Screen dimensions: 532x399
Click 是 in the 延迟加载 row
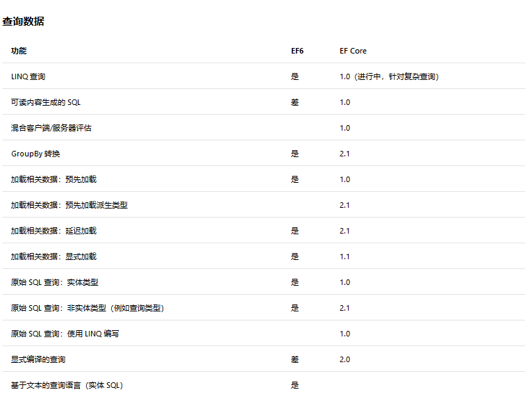click(295, 231)
